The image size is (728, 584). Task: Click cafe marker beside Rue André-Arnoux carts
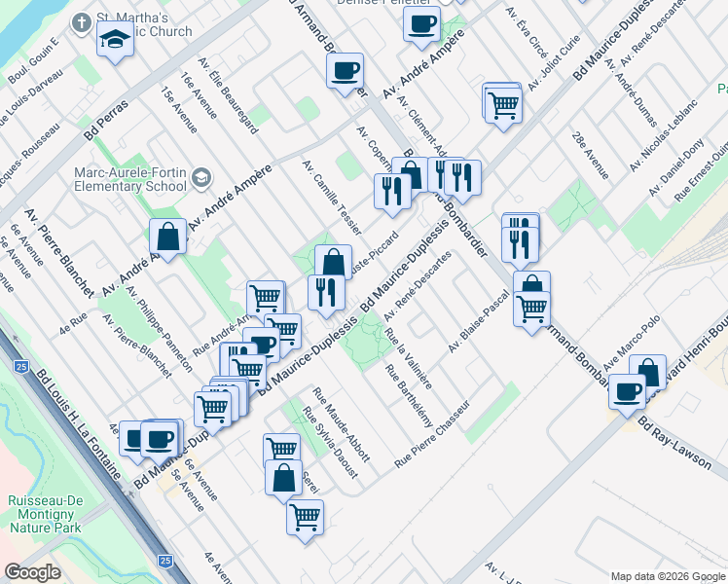point(263,344)
